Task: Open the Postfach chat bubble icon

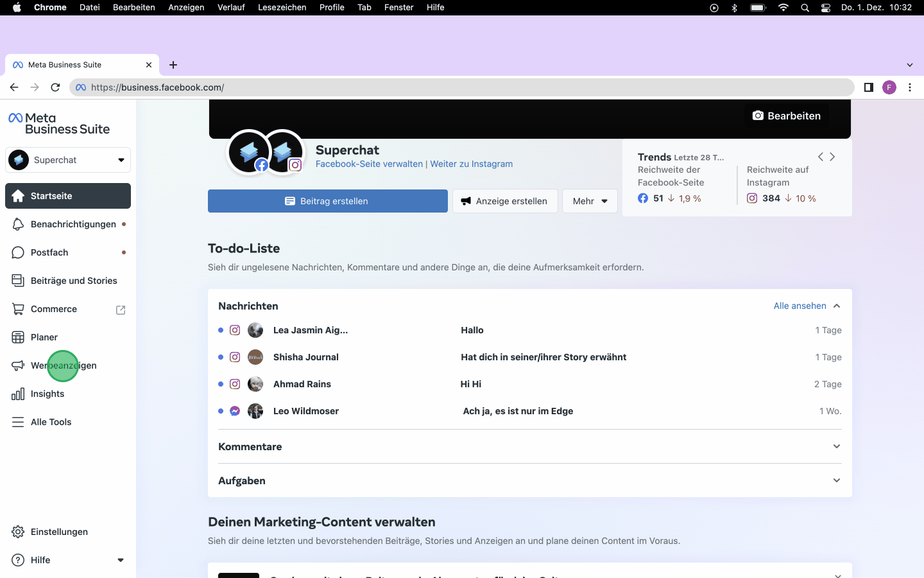Action: tap(18, 252)
